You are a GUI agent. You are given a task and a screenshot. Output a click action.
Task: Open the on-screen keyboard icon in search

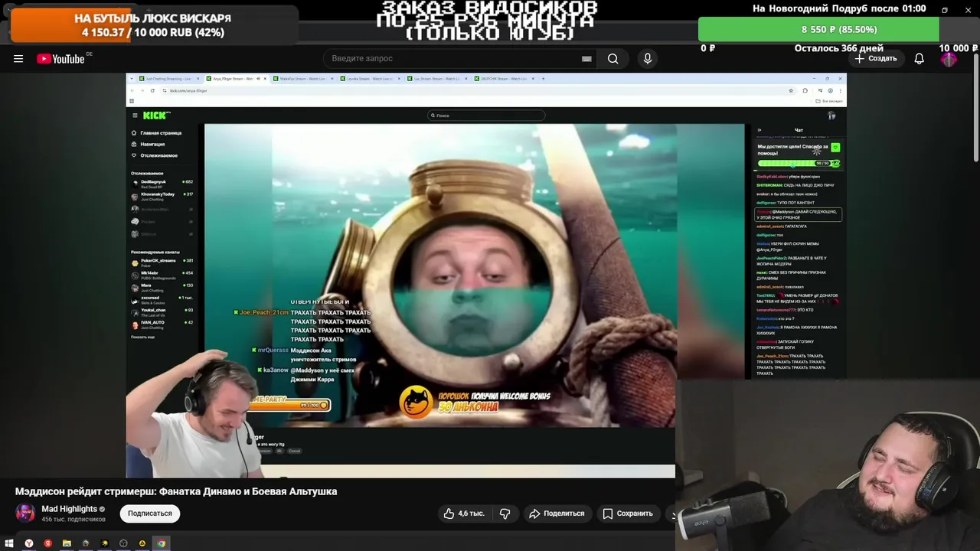586,59
